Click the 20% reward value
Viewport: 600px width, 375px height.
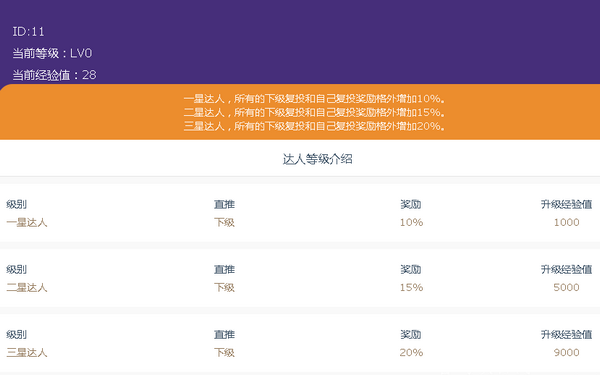pyautogui.click(x=411, y=352)
